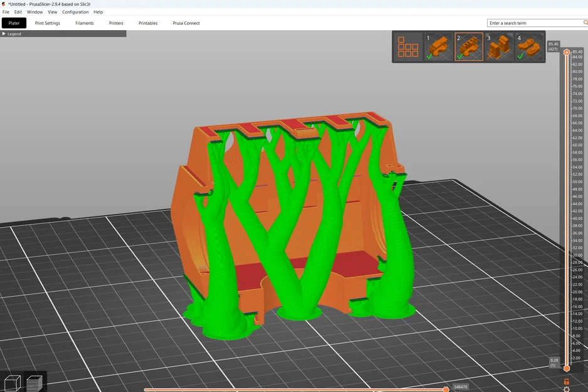The image size is (588, 392).
Task: Switch to 3D editor view cube icon
Action: click(x=12, y=383)
